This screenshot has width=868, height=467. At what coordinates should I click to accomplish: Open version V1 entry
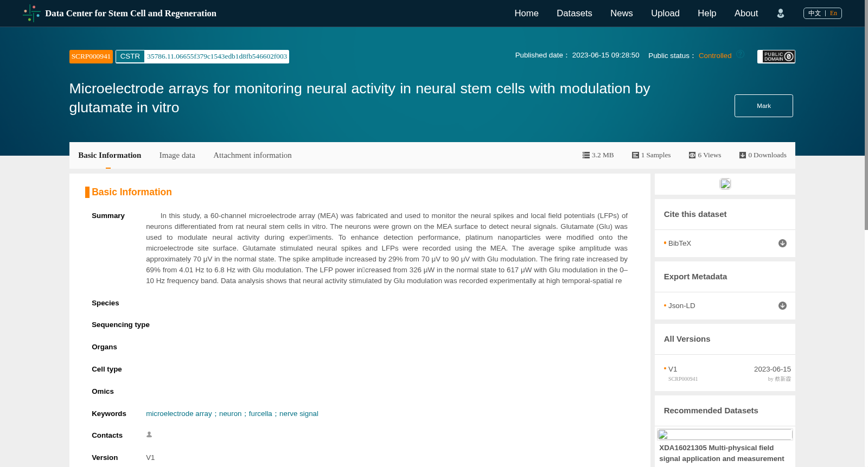pyautogui.click(x=673, y=369)
